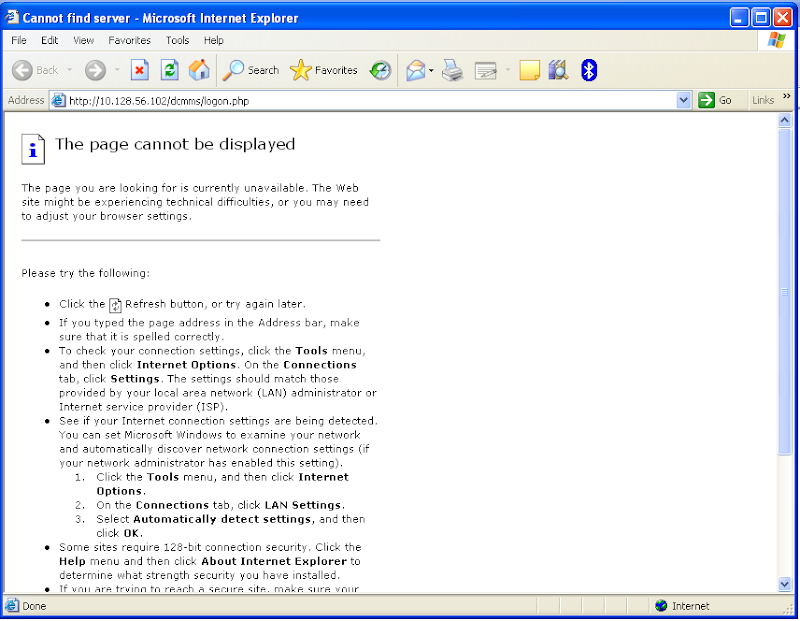800x621 pixels.
Task: Click the vertical scrollbar thumb
Action: pos(784,291)
